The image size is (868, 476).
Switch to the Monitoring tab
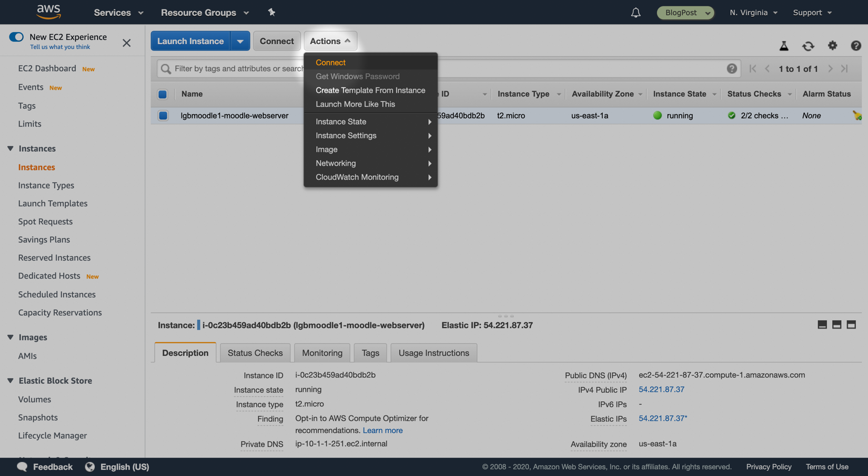(x=322, y=353)
